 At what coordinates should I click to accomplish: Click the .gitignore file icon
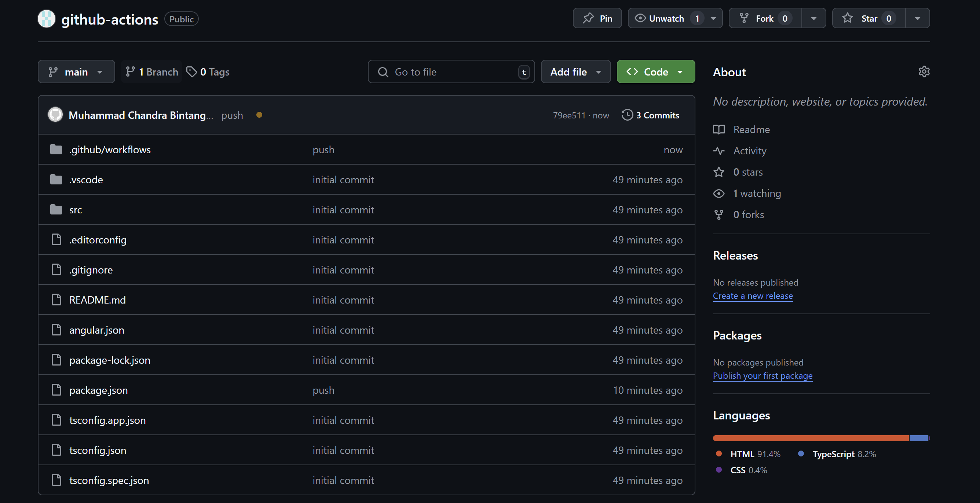pyautogui.click(x=56, y=269)
